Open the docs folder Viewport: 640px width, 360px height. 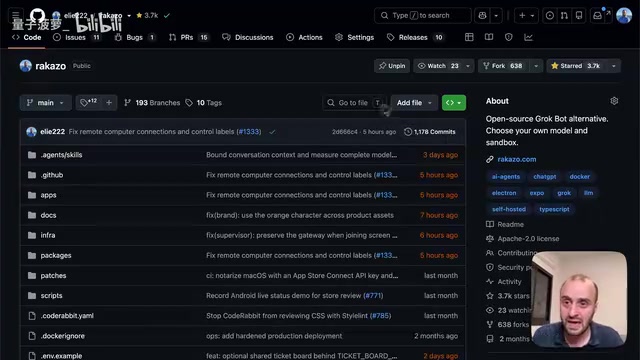click(x=48, y=215)
